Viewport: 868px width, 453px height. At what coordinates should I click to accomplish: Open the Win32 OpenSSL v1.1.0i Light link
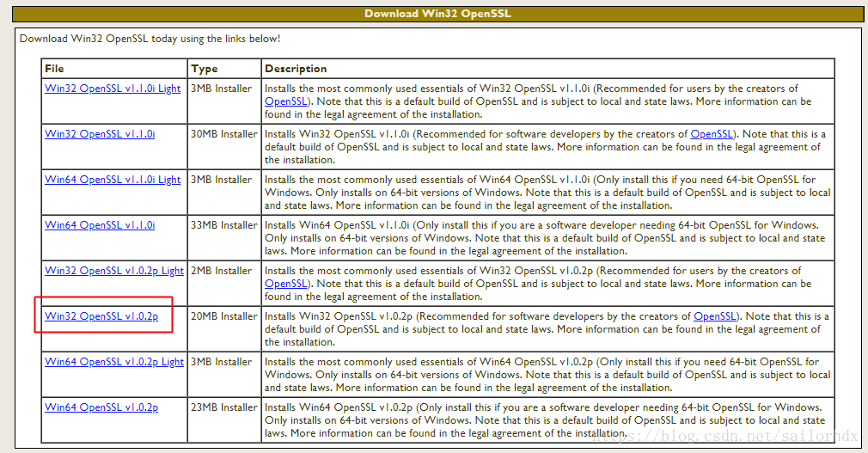coord(113,89)
